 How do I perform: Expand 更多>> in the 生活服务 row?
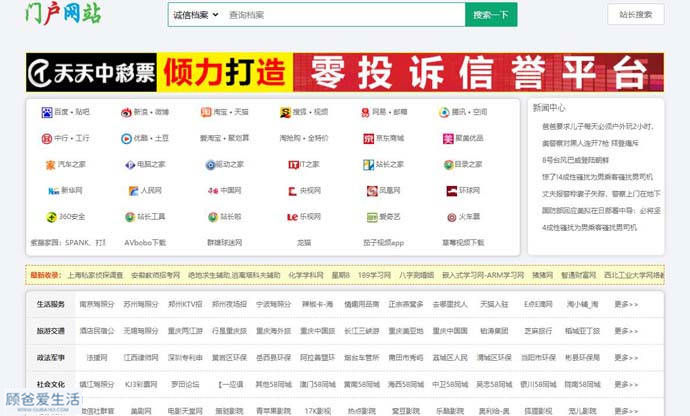(x=626, y=304)
